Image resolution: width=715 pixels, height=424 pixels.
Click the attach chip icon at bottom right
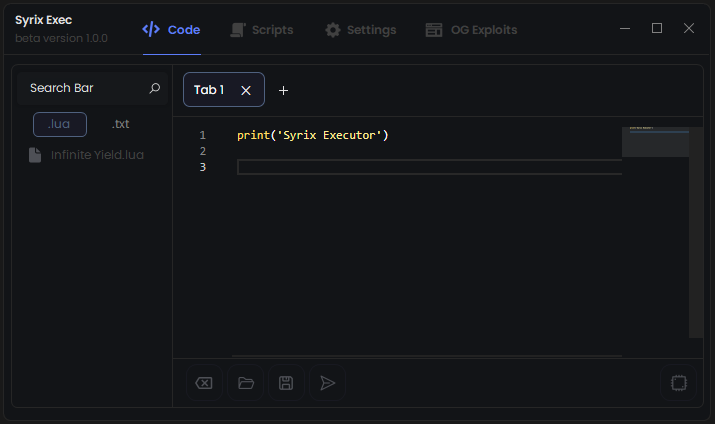point(678,383)
